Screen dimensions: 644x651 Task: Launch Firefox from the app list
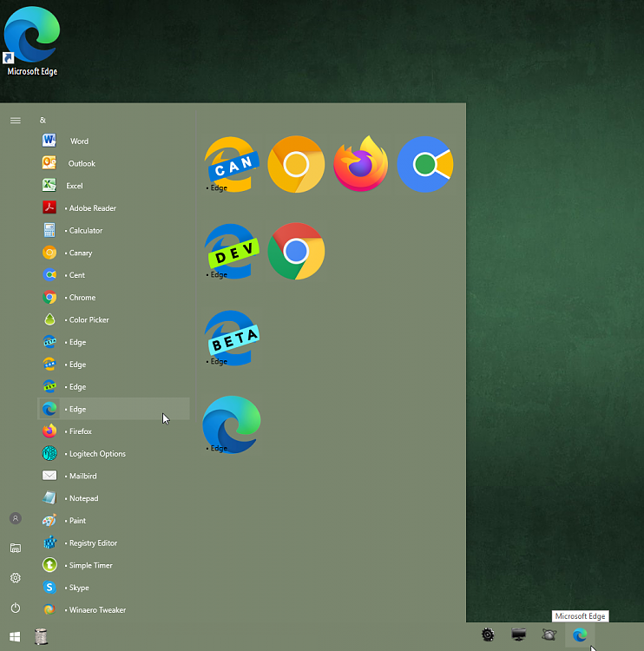[114, 431]
